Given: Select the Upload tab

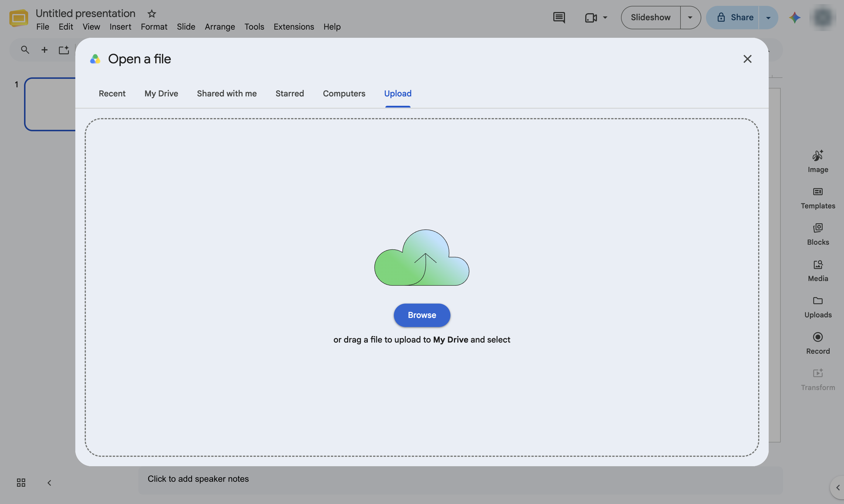Looking at the screenshot, I should click(x=398, y=93).
